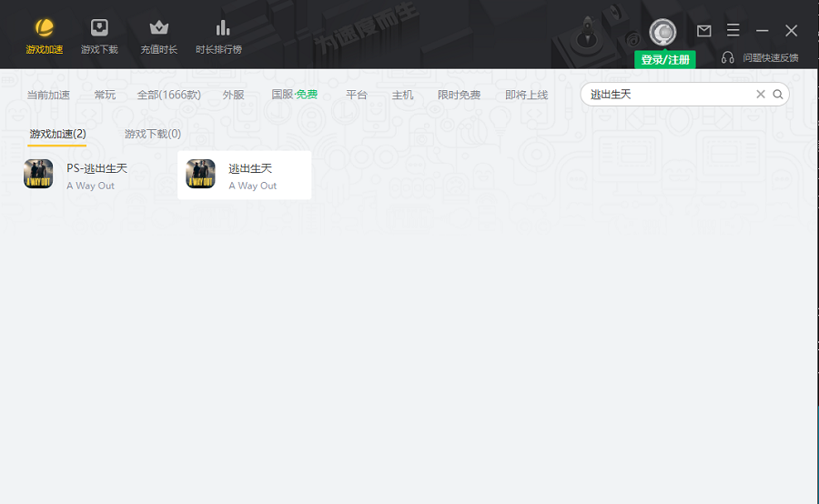Open the 游戏加速 section icon
This screenshot has width=819, height=504.
pos(45,27)
